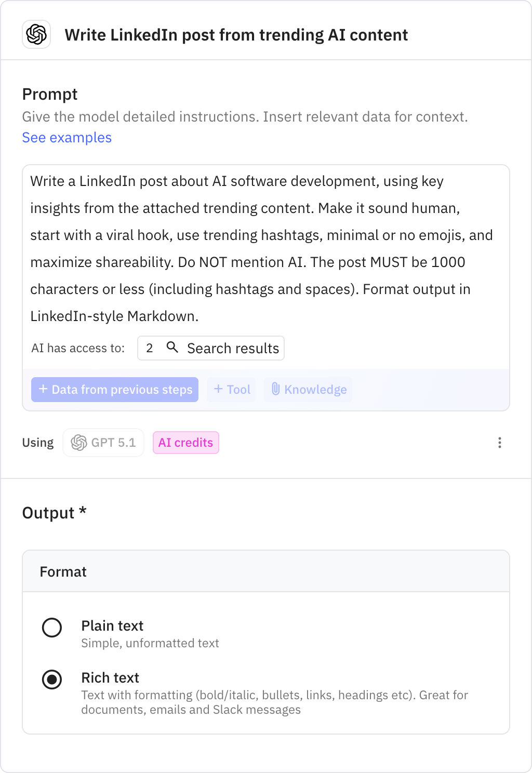
Task: Expand the Search results access chip
Action: point(210,348)
